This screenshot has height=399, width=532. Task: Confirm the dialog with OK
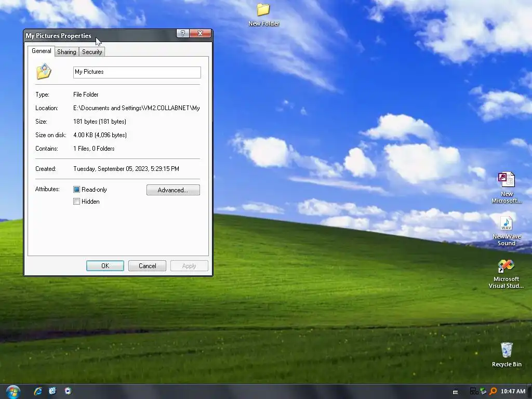click(x=105, y=265)
